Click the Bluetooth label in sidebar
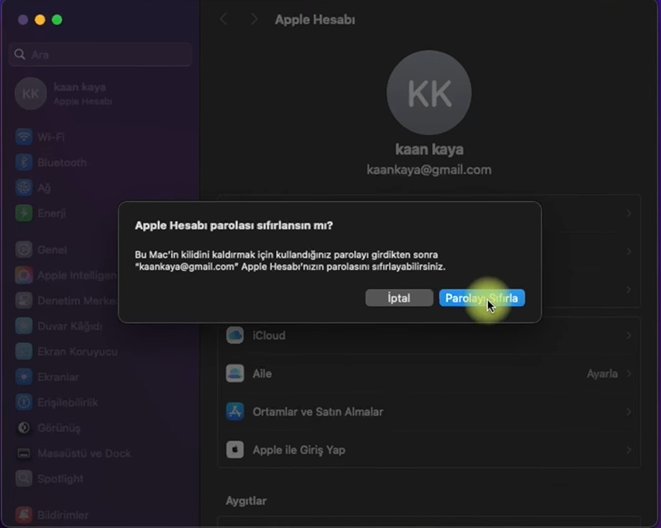The width and height of the screenshot is (661, 528). coord(62,163)
